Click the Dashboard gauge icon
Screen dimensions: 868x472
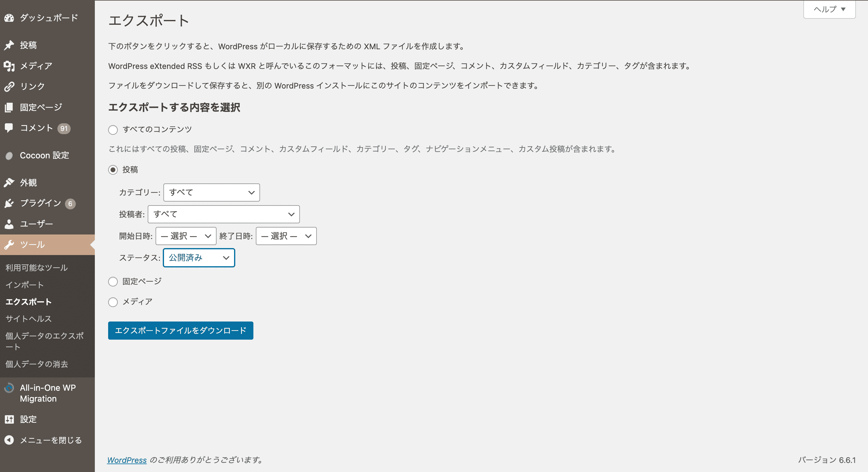click(x=9, y=18)
